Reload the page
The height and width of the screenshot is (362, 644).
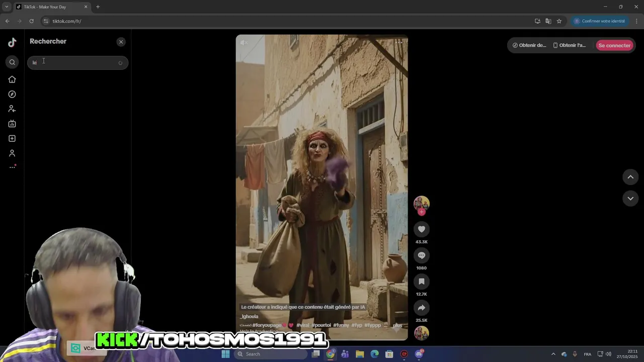pyautogui.click(x=31, y=21)
